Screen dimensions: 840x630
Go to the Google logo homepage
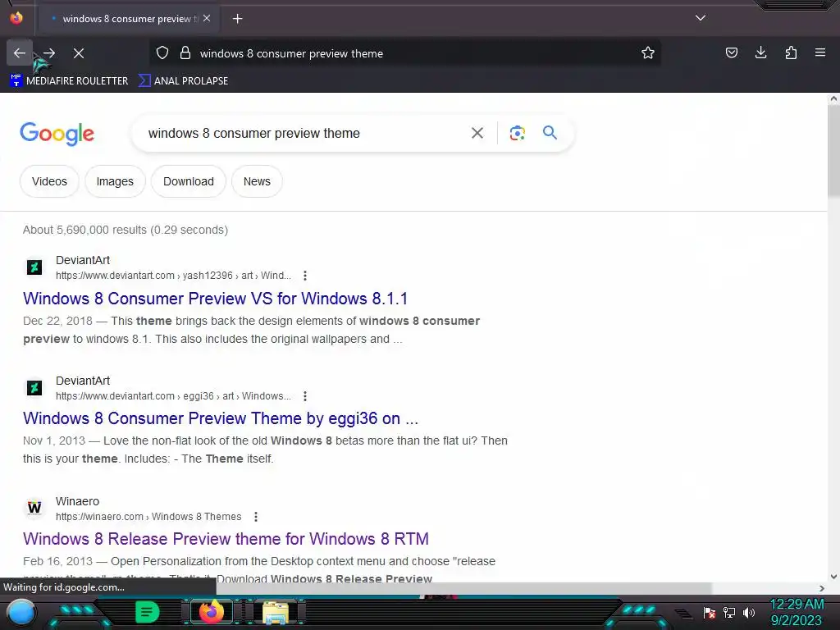click(x=57, y=134)
